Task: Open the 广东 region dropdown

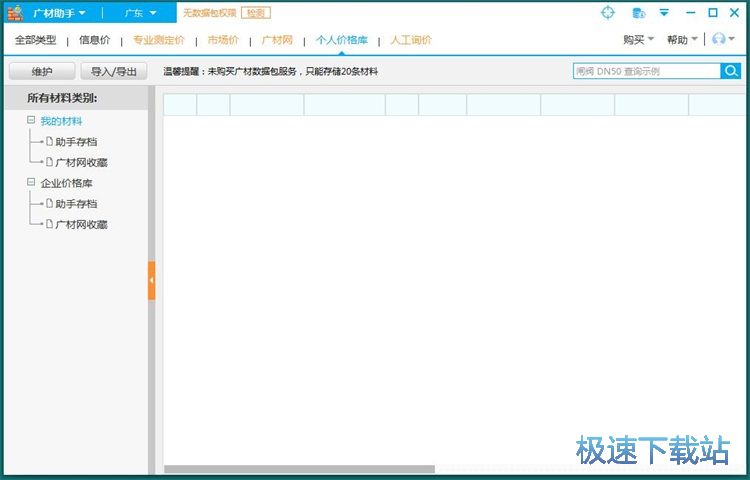Action: click(140, 13)
